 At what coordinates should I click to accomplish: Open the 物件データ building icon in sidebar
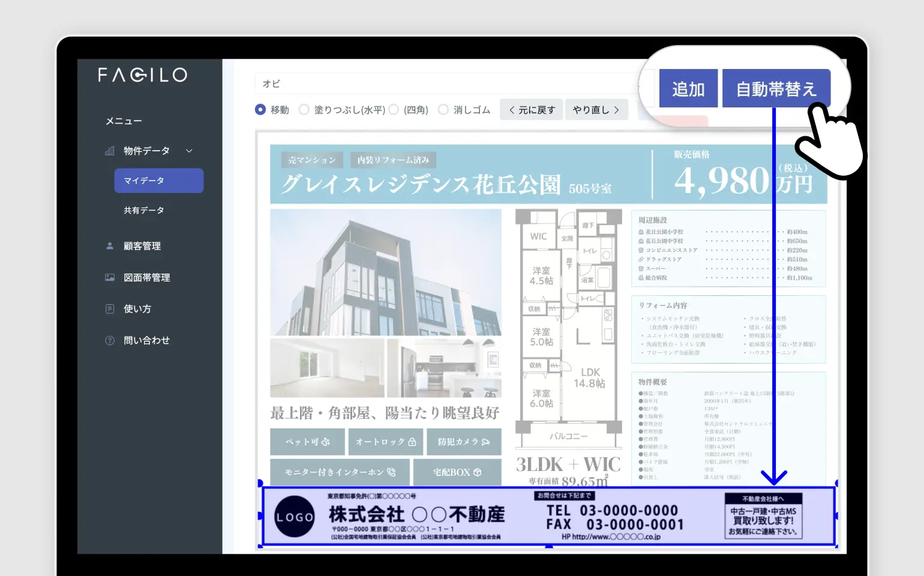[110, 151]
